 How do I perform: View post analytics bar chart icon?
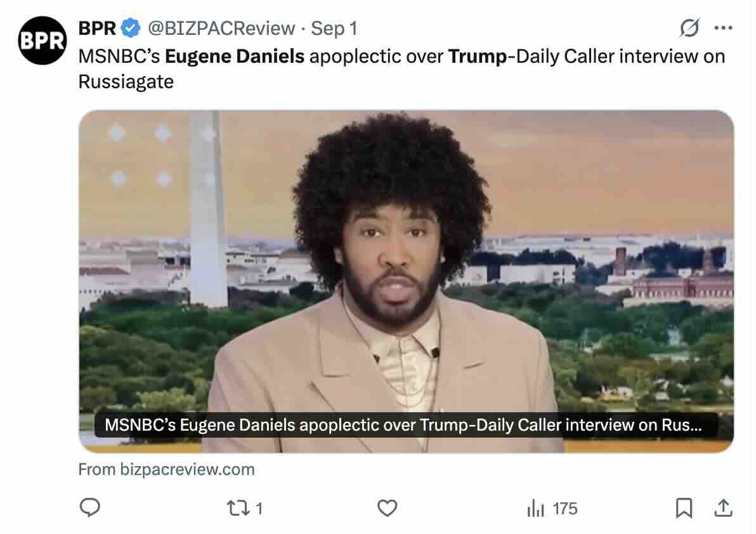(x=536, y=508)
